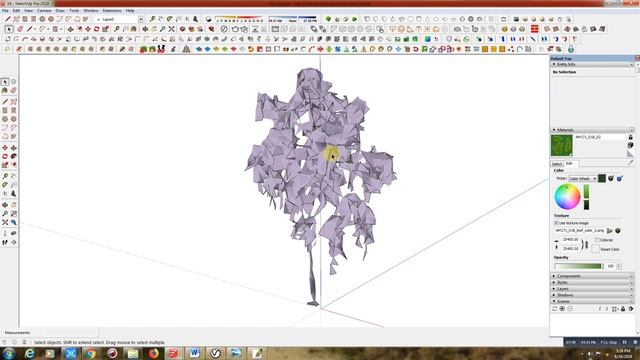Click the Select arrow in the top toolbar
The width and height of the screenshot is (640, 360).
click(x=9, y=29)
